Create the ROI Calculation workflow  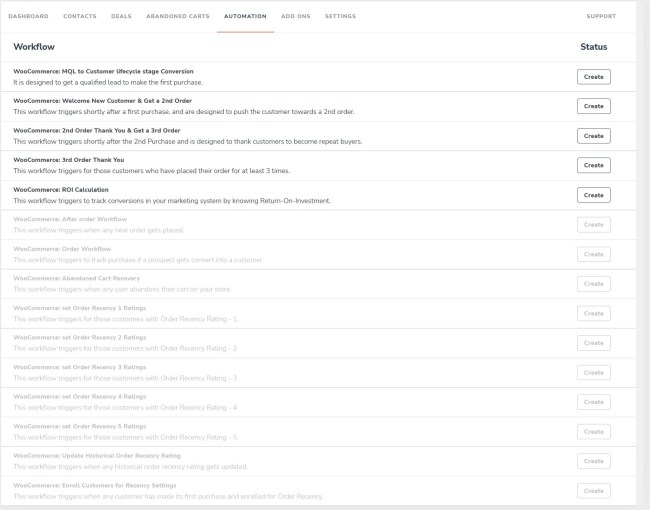(x=593, y=195)
